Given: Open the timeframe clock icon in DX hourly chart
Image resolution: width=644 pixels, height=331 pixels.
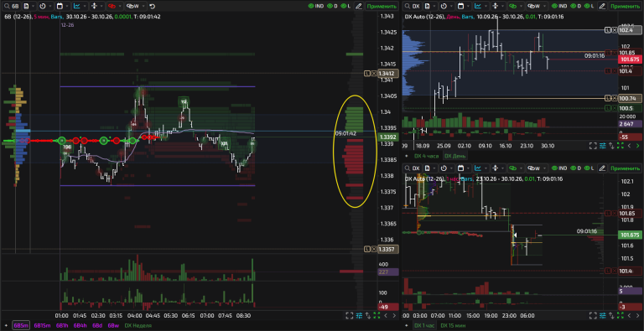Looking at the screenshot, I should point(443,168).
